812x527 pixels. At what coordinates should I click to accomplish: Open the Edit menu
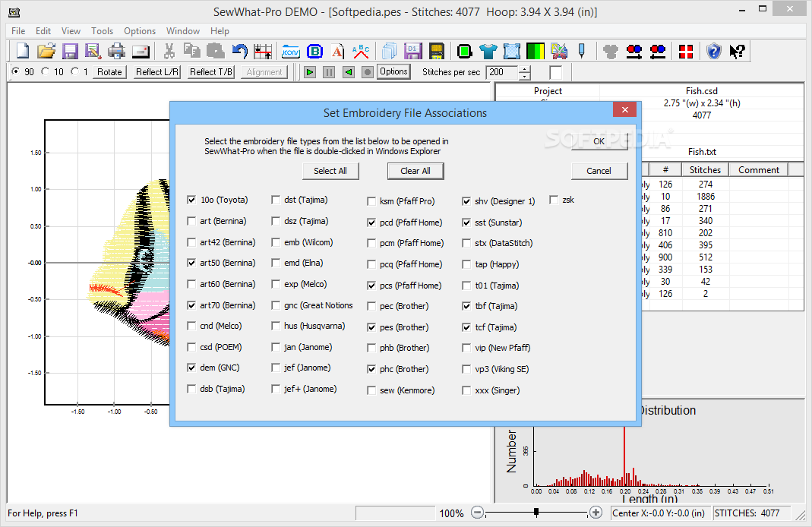pos(43,31)
